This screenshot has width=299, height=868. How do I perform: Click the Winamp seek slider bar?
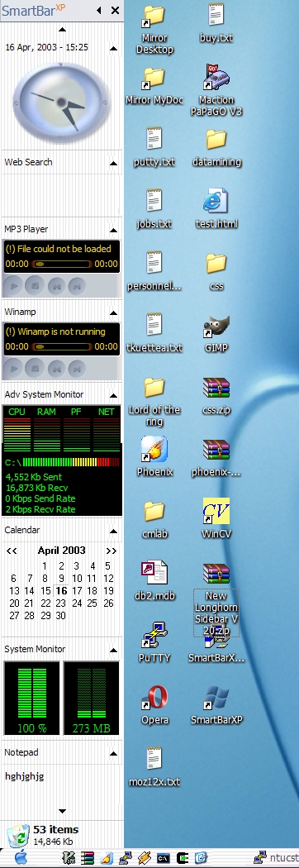61,347
